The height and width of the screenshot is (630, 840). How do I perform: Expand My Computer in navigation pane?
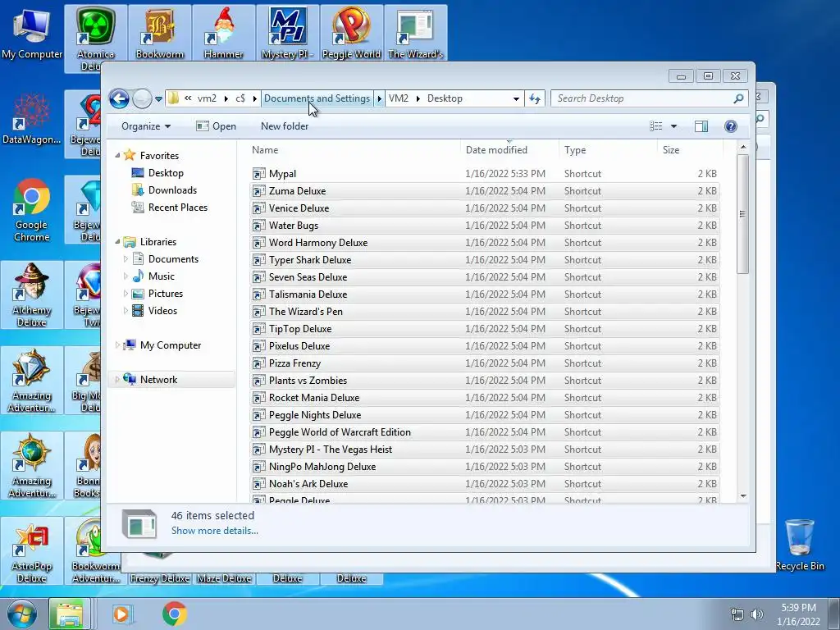[118, 345]
